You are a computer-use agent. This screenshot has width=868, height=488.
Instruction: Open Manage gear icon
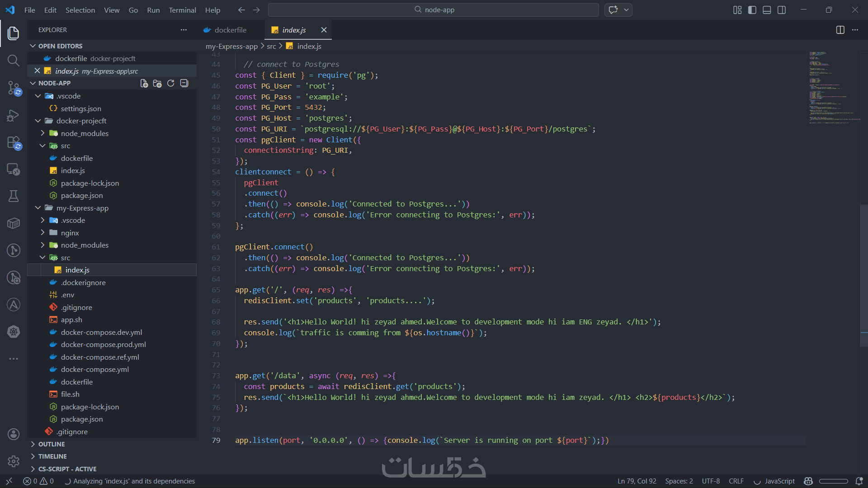click(13, 461)
